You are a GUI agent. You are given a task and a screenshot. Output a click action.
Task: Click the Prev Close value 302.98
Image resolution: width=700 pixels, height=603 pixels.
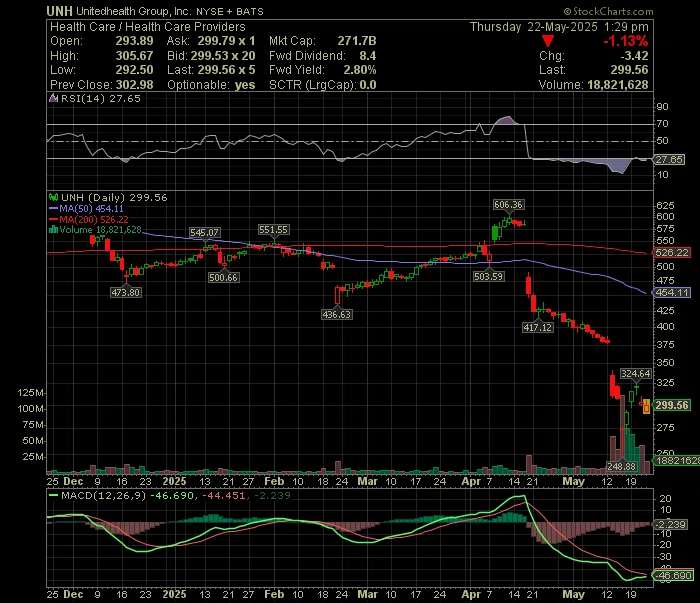(x=134, y=85)
